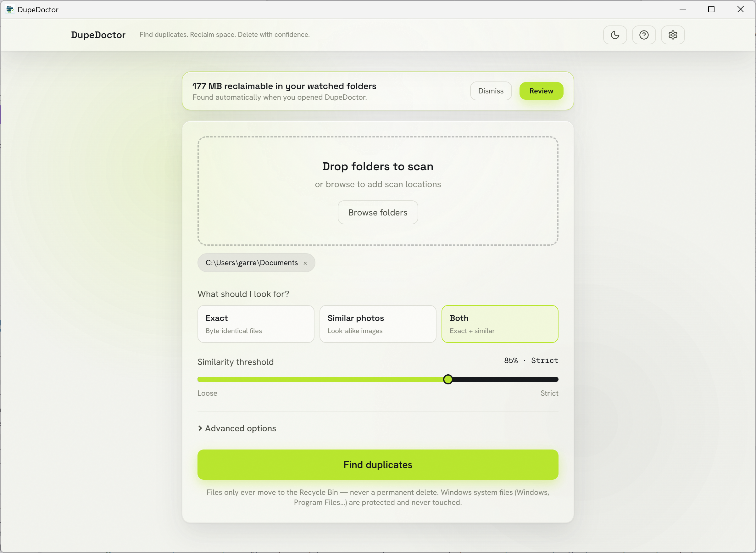756x553 pixels.
Task: Click the header tagline 'Find duplicates. Reclaim space.'
Action: 224,35
